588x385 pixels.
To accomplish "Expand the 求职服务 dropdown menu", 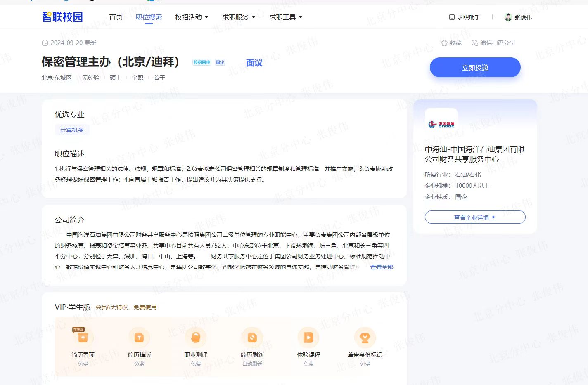I will [239, 17].
